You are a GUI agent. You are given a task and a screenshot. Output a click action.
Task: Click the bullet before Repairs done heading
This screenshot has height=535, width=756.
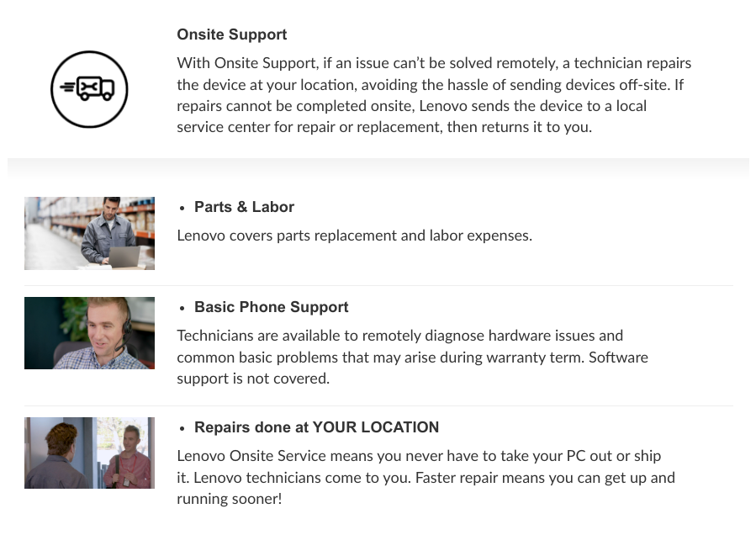click(182, 428)
